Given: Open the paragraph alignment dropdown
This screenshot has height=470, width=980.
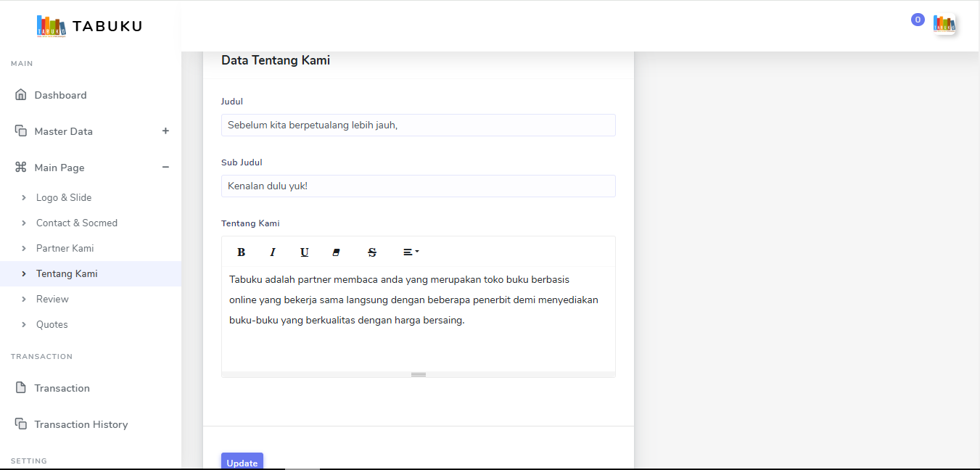Looking at the screenshot, I should point(411,252).
